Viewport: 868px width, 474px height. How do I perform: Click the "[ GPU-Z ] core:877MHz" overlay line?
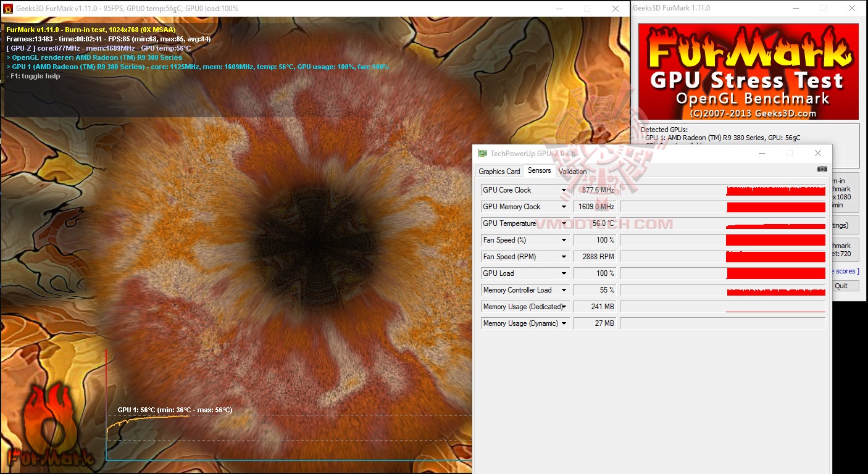tap(99, 48)
